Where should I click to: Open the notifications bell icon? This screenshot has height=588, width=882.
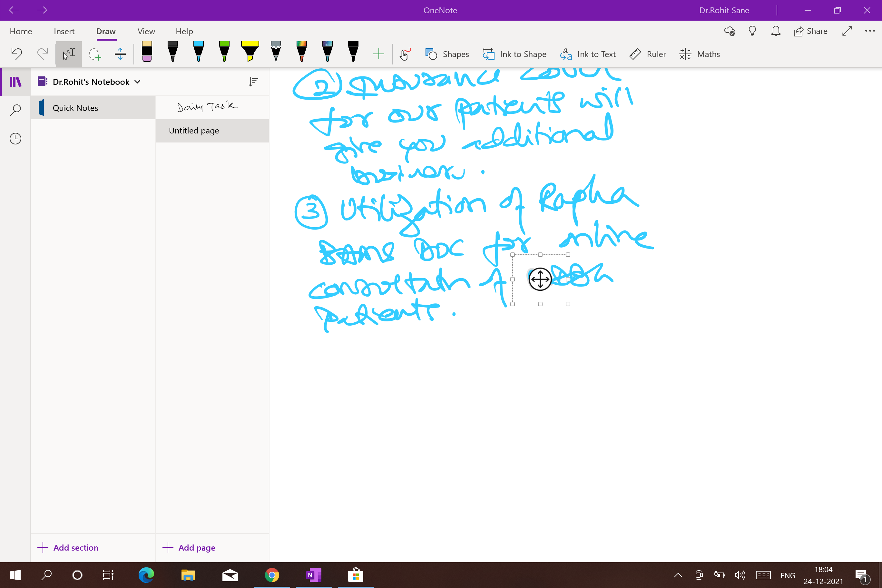(x=776, y=31)
